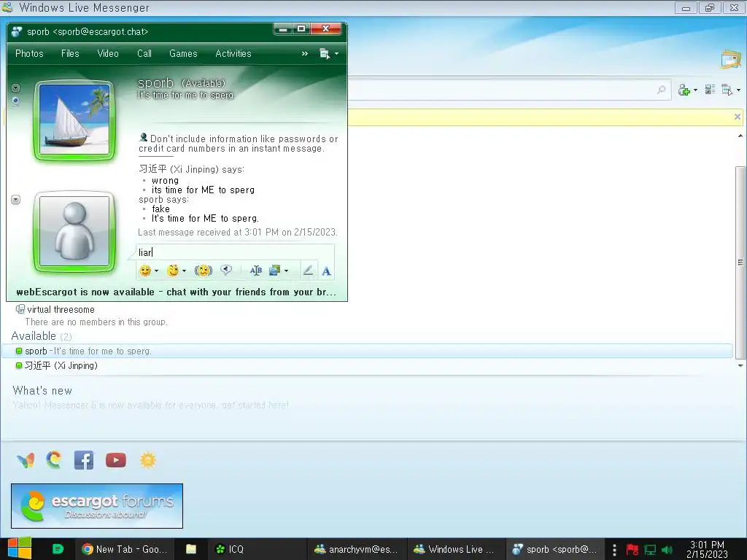Show hidden tray icons via three dots

click(614, 550)
